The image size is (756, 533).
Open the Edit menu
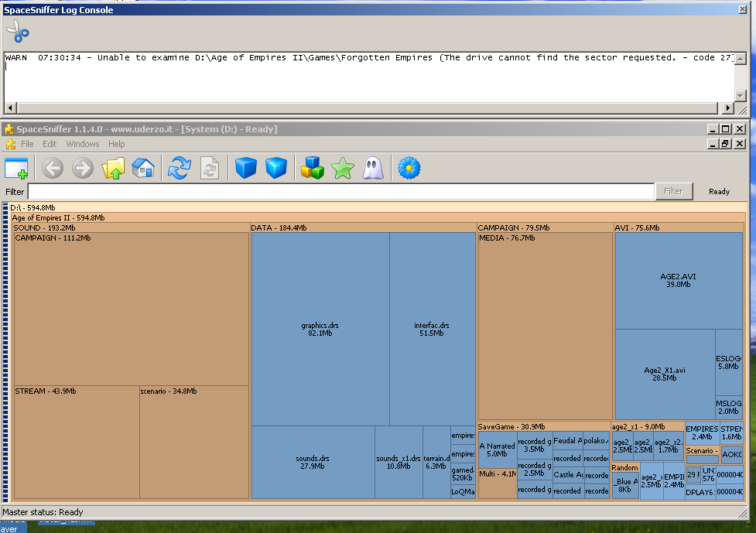click(x=50, y=144)
